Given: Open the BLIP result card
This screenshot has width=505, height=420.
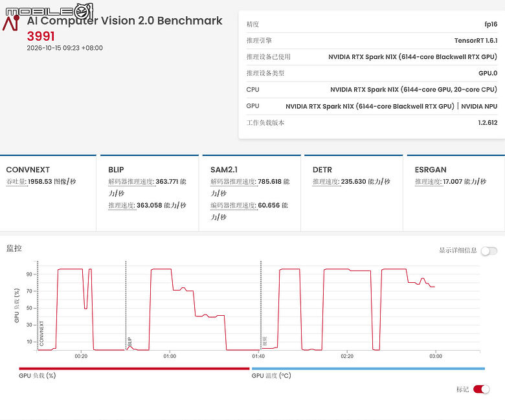Looking at the screenshot, I should tap(150, 193).
